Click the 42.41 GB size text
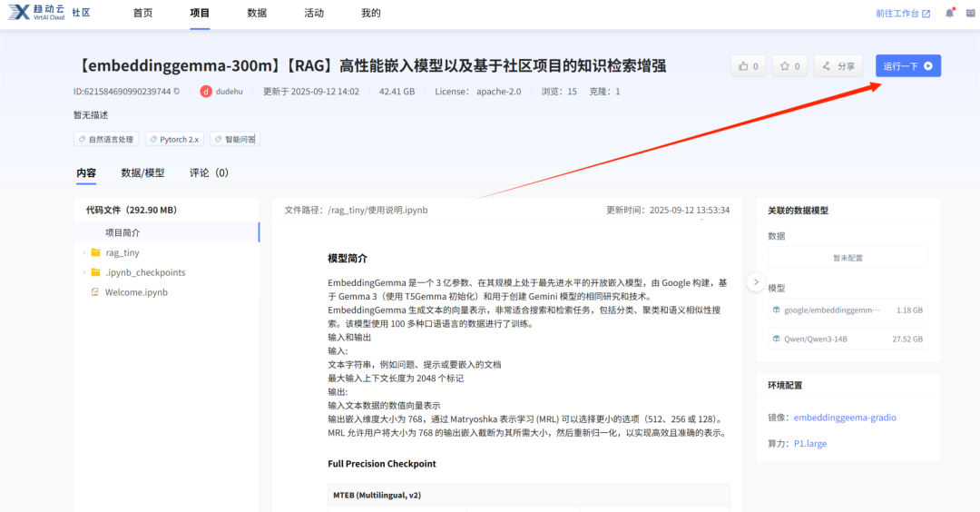The image size is (980, 512). [397, 92]
